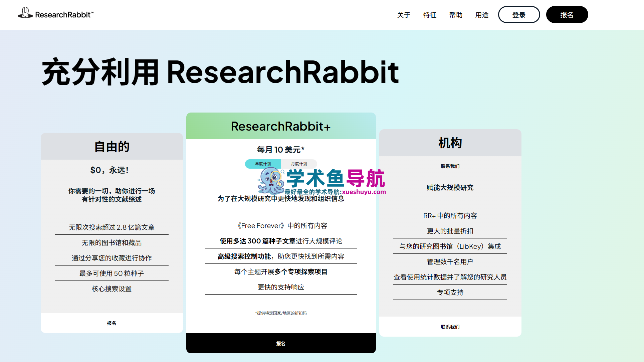Click 专项支持 row
This screenshot has height=362, width=644.
450,292
